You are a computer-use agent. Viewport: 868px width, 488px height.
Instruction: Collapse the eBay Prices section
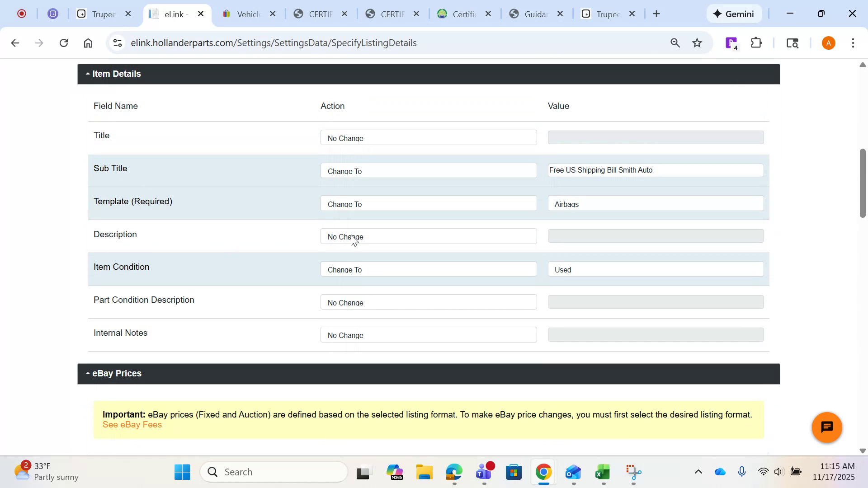tap(88, 373)
